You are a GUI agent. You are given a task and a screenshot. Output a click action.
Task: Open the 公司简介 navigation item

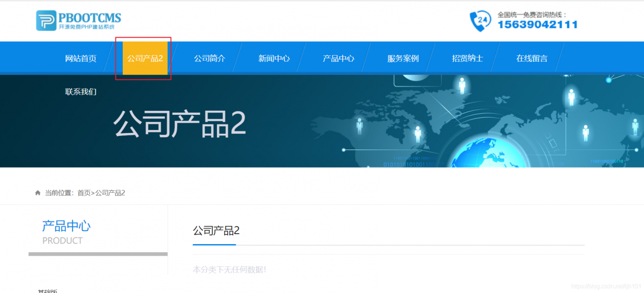pos(209,58)
